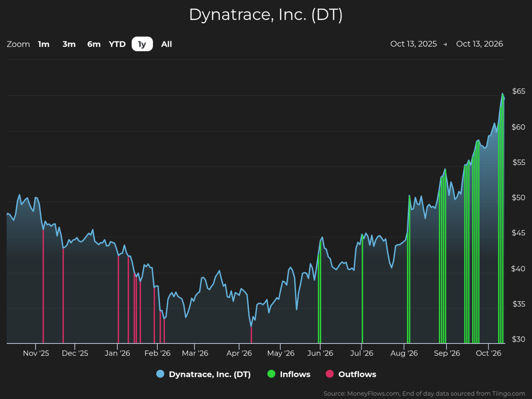
Task: Edit end date Oct 13, 2026
Action: 479,44
